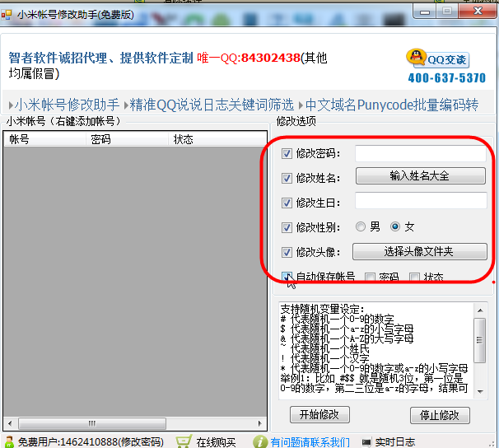
Task: Click the help text vertical scrollbar thumb
Action: (479, 340)
